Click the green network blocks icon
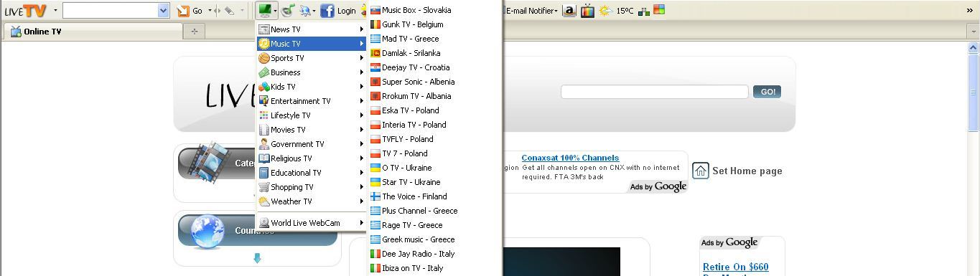Image resolution: width=980 pixels, height=276 pixels. point(643,11)
